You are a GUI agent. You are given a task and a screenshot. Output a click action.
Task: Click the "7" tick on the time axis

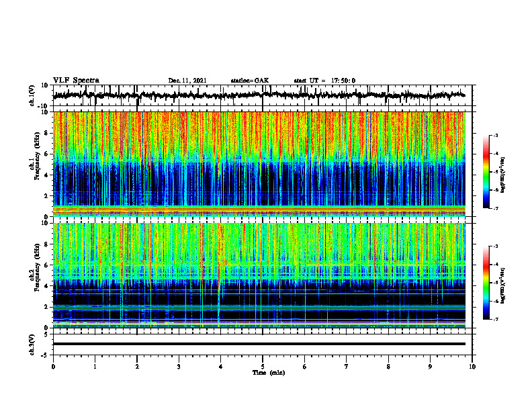coord(347,367)
